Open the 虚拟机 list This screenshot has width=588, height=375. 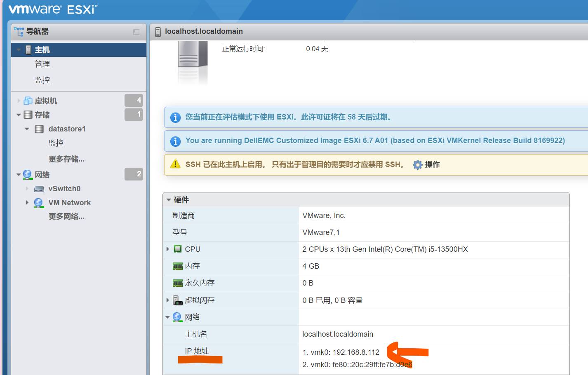pyautogui.click(x=46, y=101)
